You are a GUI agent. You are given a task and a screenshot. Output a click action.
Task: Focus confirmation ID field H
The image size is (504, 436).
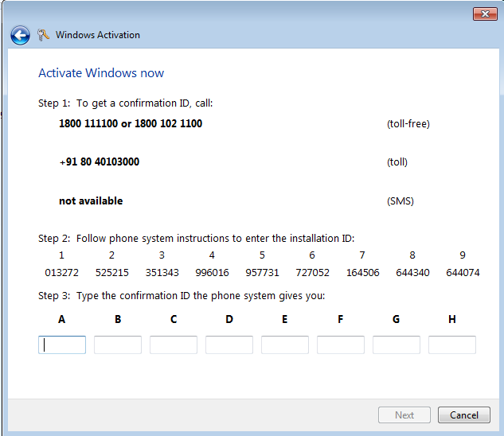[452, 345]
